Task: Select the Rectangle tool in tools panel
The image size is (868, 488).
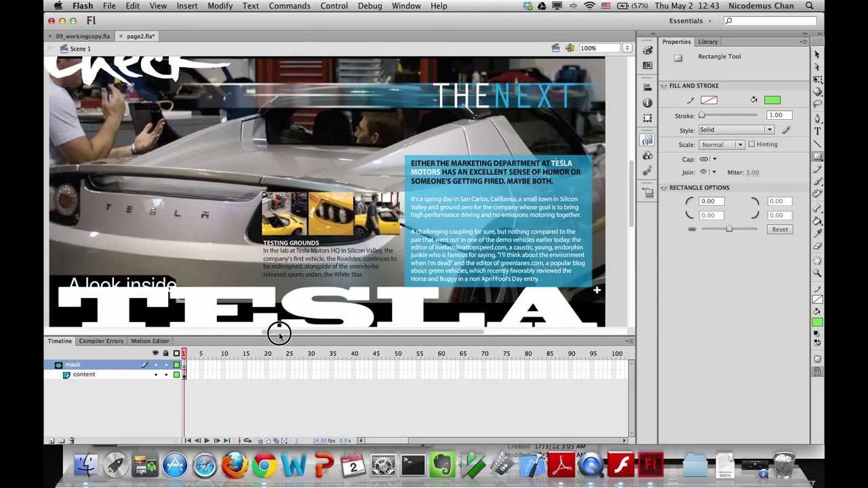Action: coord(817,155)
